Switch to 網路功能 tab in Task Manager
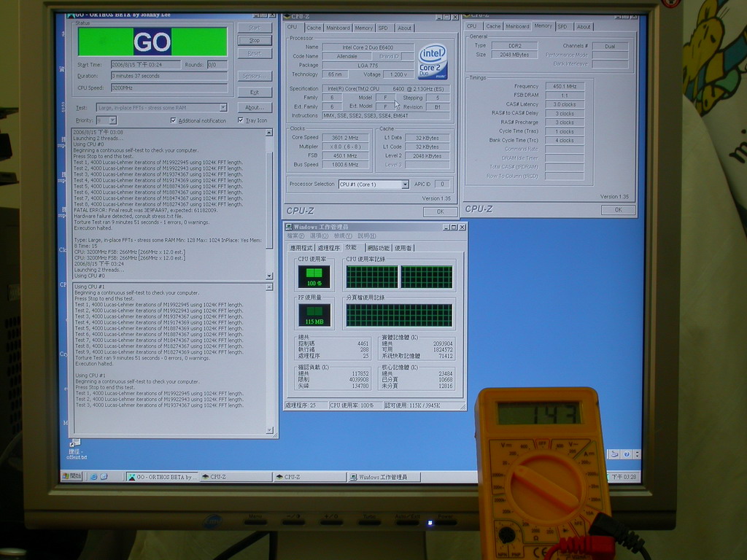This screenshot has height=560, width=747. 379,248
